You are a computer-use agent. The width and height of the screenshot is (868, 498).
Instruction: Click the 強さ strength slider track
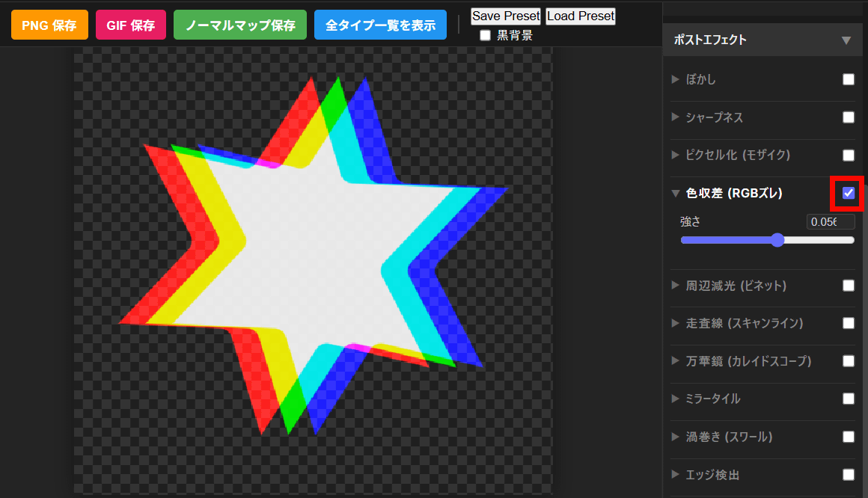[767, 240]
